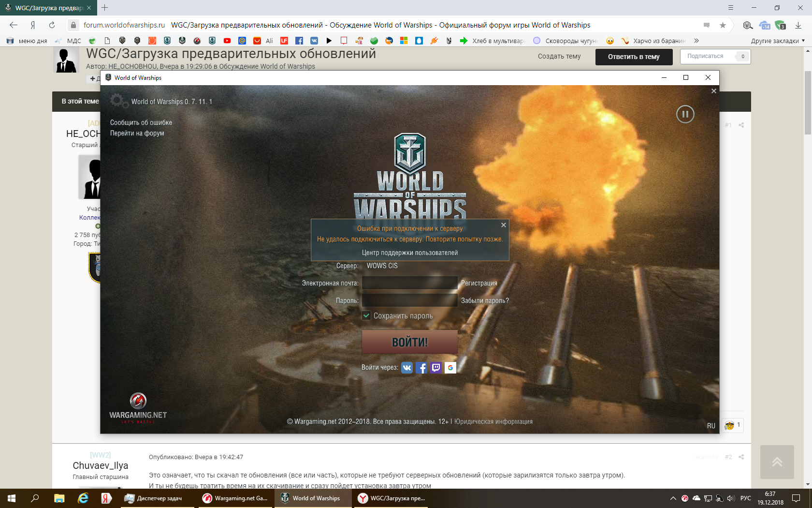Log in via Google icon

pyautogui.click(x=450, y=368)
